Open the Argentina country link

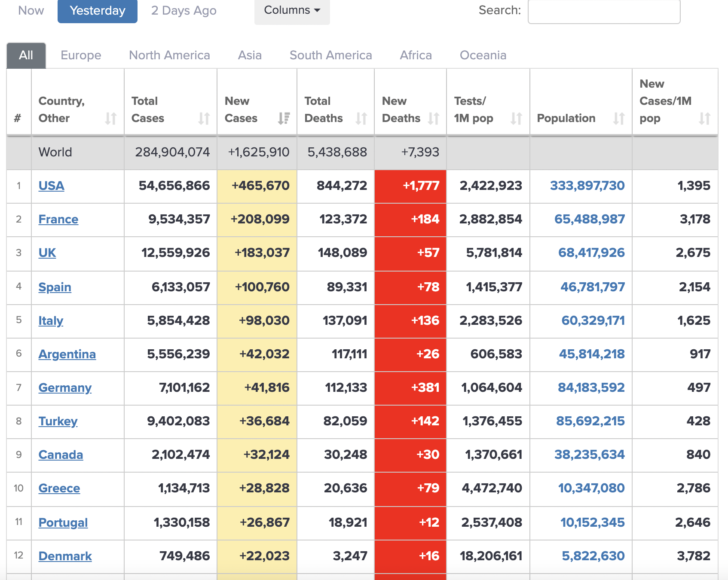67,354
